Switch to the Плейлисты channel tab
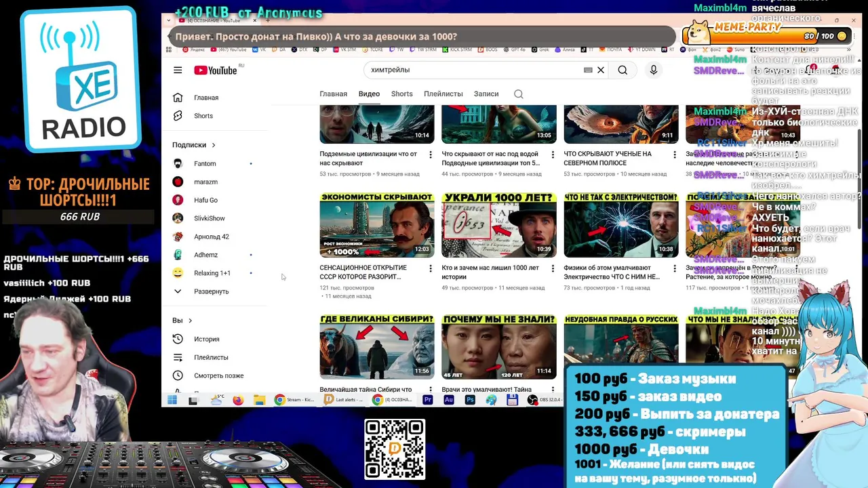This screenshot has height=488, width=868. (x=443, y=94)
